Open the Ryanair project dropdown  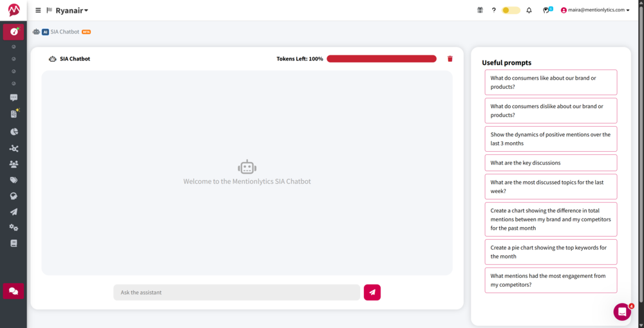tap(71, 10)
